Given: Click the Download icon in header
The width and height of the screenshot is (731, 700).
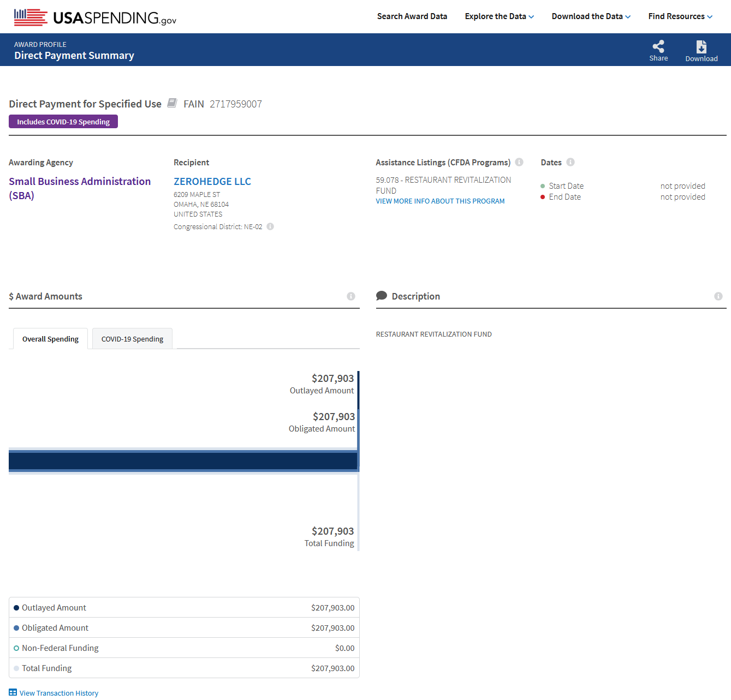Looking at the screenshot, I should tap(702, 46).
